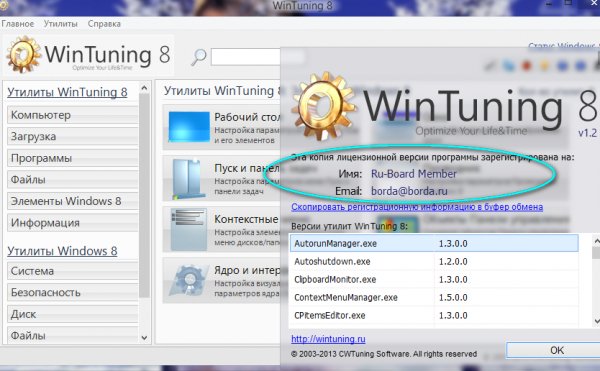
Task: Open Ядро и интерфейс settings title
Action: (x=248, y=270)
